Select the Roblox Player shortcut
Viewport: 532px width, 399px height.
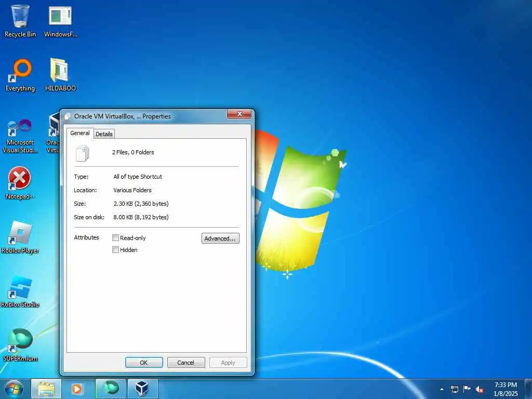(20, 237)
